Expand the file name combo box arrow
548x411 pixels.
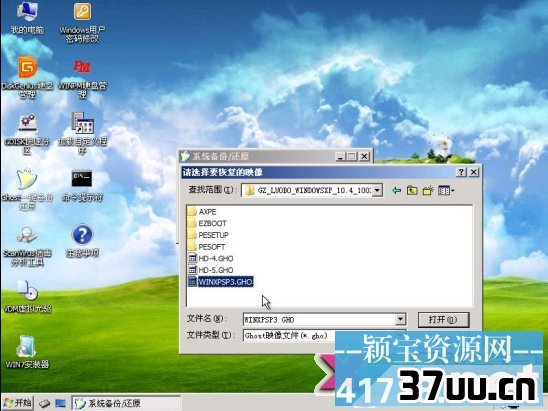pos(401,319)
